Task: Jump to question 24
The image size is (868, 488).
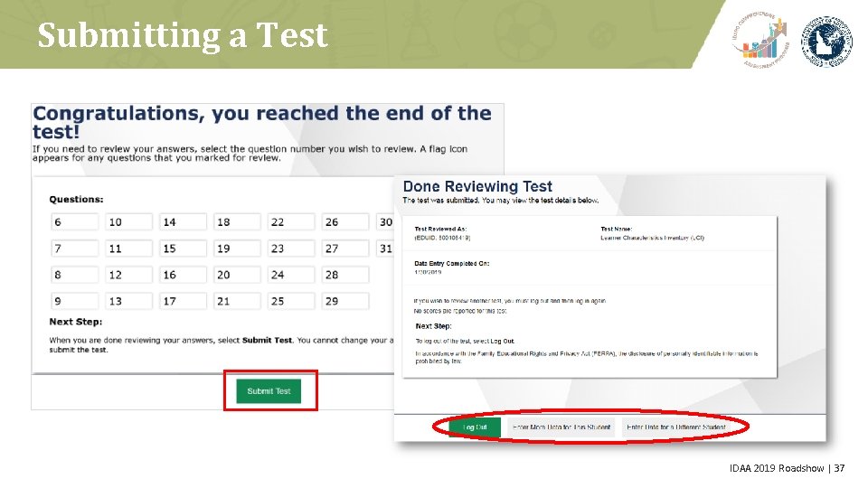Action: (x=291, y=275)
